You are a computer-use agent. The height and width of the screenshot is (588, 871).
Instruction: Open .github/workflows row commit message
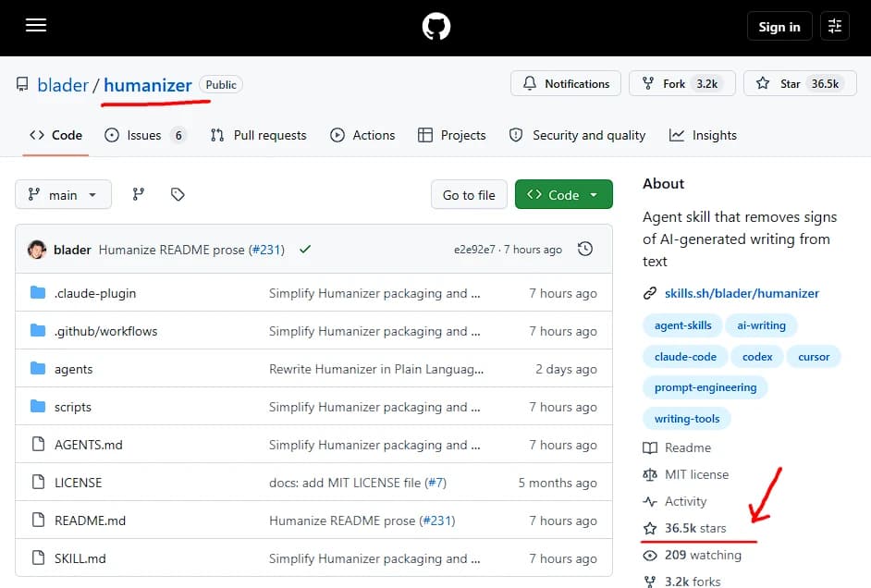[374, 331]
